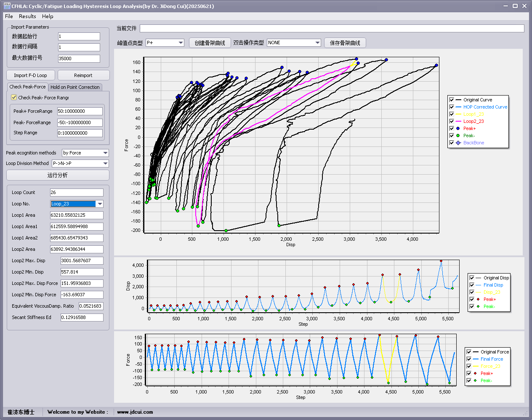Click the resize grip in status bar corner

[x=525, y=413]
